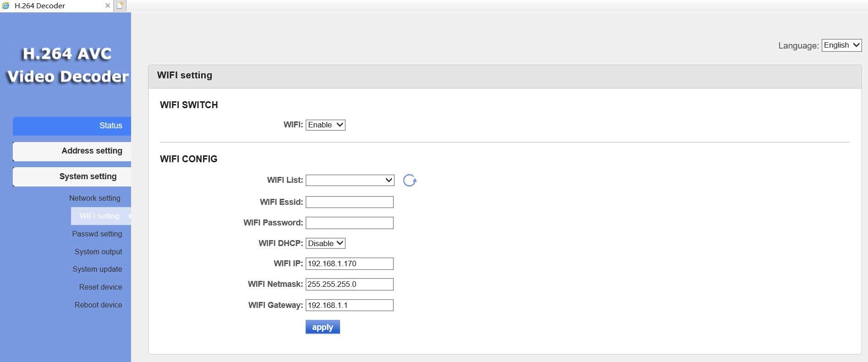
Task: Open the Passwd setting page
Action: (x=97, y=234)
